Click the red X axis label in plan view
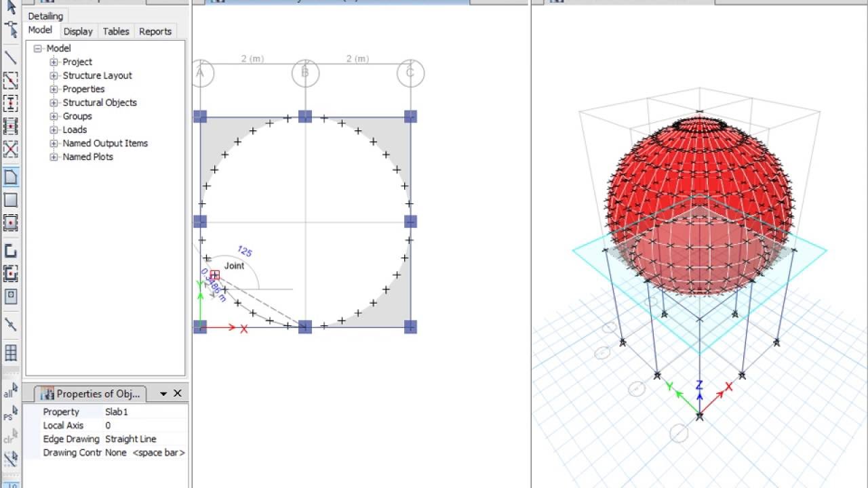The image size is (868, 488). pos(244,329)
